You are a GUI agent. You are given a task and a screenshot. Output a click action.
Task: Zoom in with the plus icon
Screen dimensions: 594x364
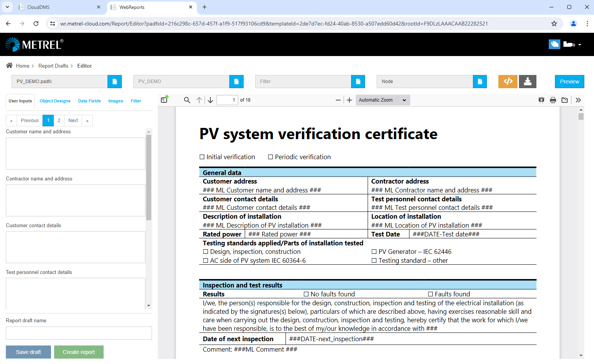pyautogui.click(x=349, y=100)
